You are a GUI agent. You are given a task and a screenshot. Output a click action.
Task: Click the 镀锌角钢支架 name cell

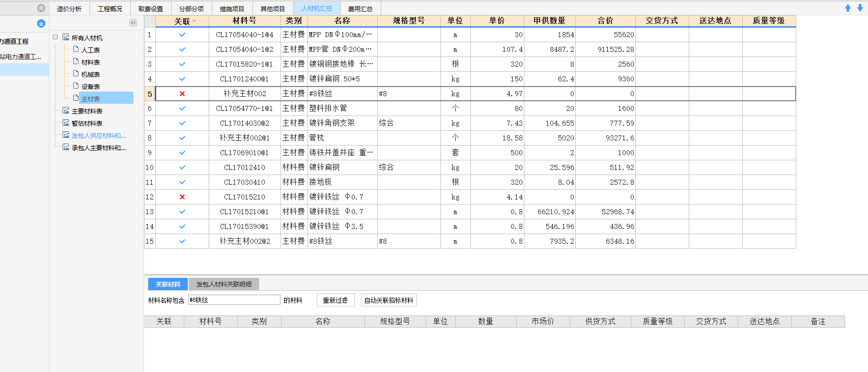(343, 123)
